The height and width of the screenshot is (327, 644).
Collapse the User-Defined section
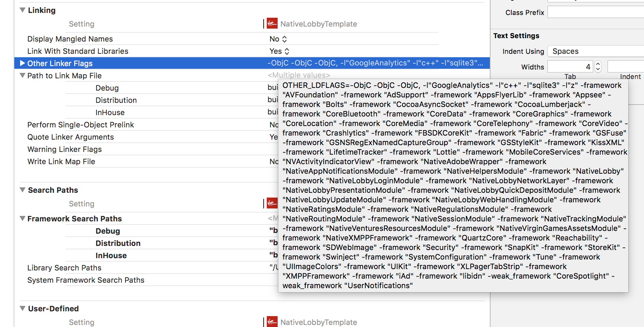pos(22,308)
